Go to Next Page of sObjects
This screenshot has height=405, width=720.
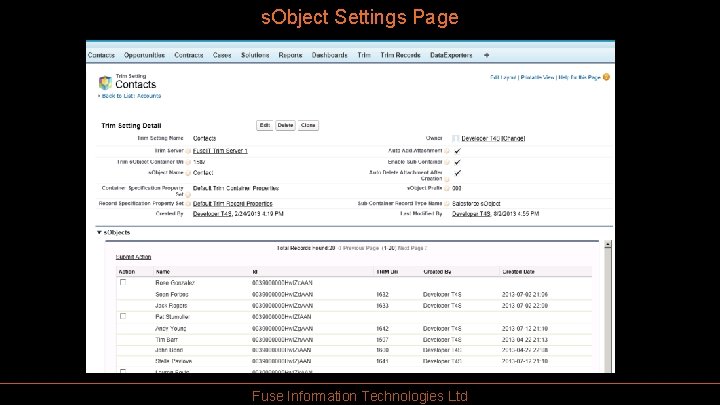[412, 248]
